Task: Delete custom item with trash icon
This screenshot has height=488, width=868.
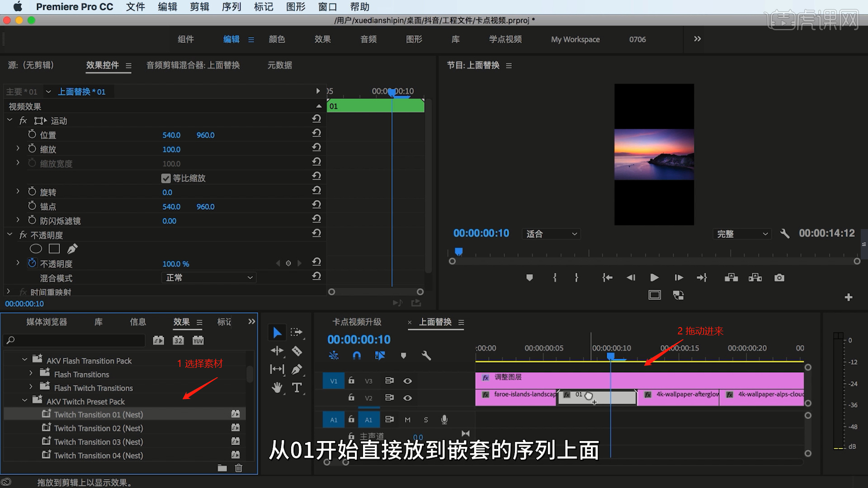Action: tap(239, 468)
